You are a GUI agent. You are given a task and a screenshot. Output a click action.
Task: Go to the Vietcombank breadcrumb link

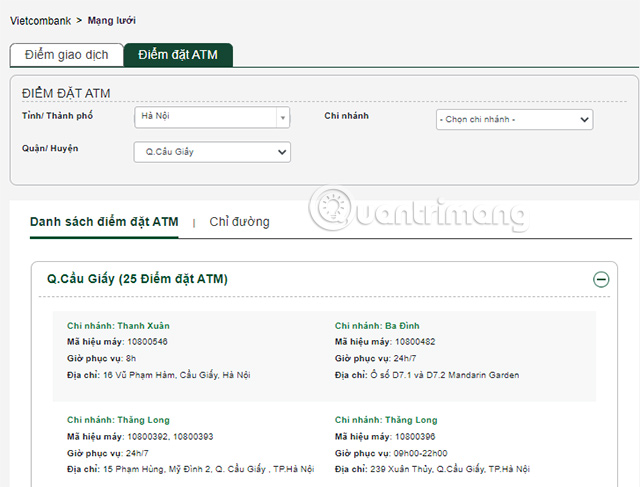click(x=40, y=21)
